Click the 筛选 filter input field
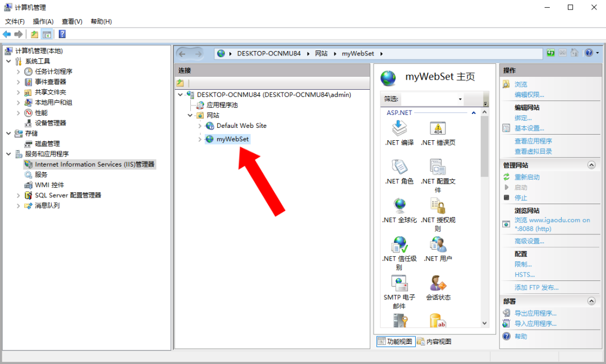606x364 pixels. tap(428, 99)
